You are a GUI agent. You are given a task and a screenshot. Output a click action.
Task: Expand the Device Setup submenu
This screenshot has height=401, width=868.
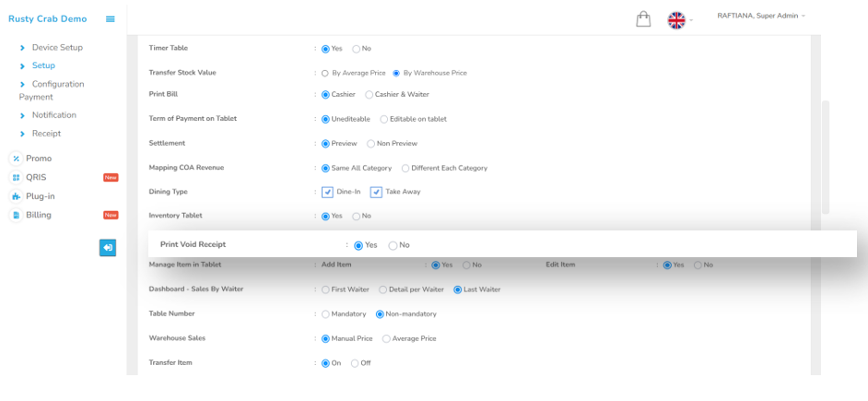click(x=56, y=47)
